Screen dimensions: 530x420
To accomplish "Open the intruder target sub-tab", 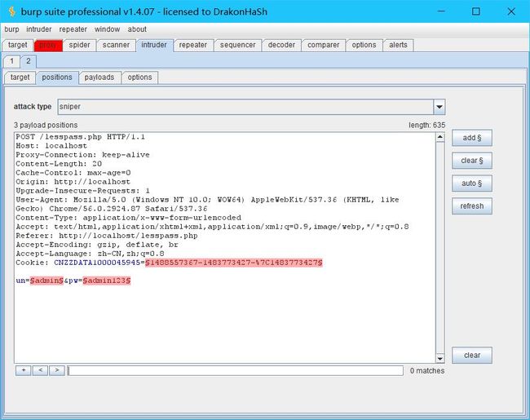I will click(20, 77).
